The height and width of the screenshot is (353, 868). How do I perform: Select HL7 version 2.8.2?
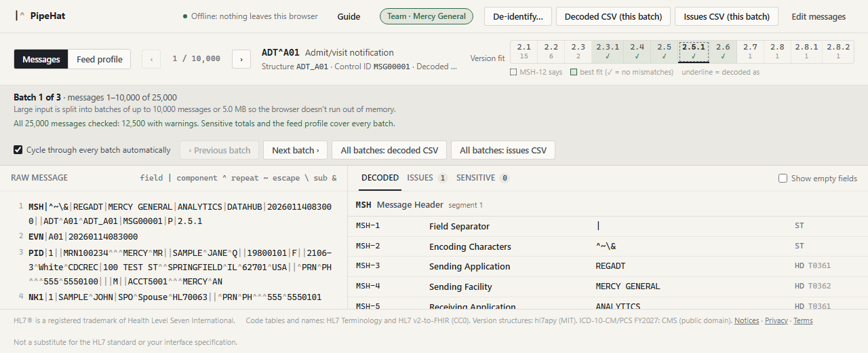[x=838, y=52]
